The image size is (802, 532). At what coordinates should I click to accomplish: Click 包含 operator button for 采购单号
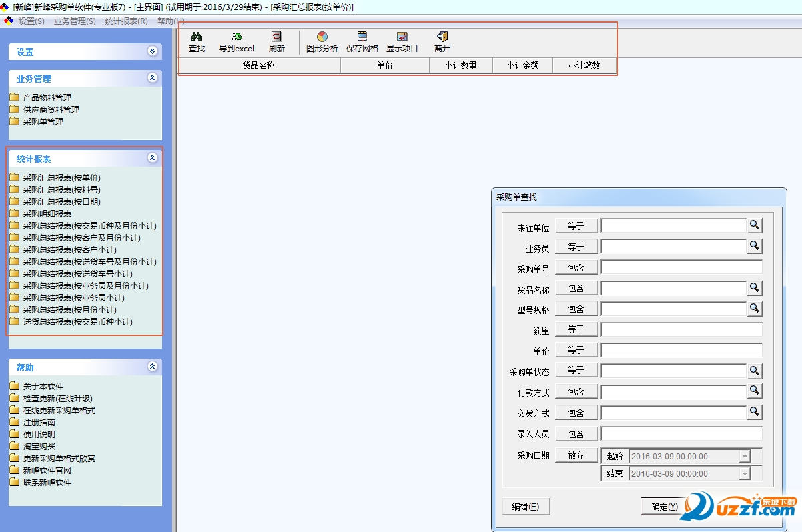pyautogui.click(x=576, y=268)
